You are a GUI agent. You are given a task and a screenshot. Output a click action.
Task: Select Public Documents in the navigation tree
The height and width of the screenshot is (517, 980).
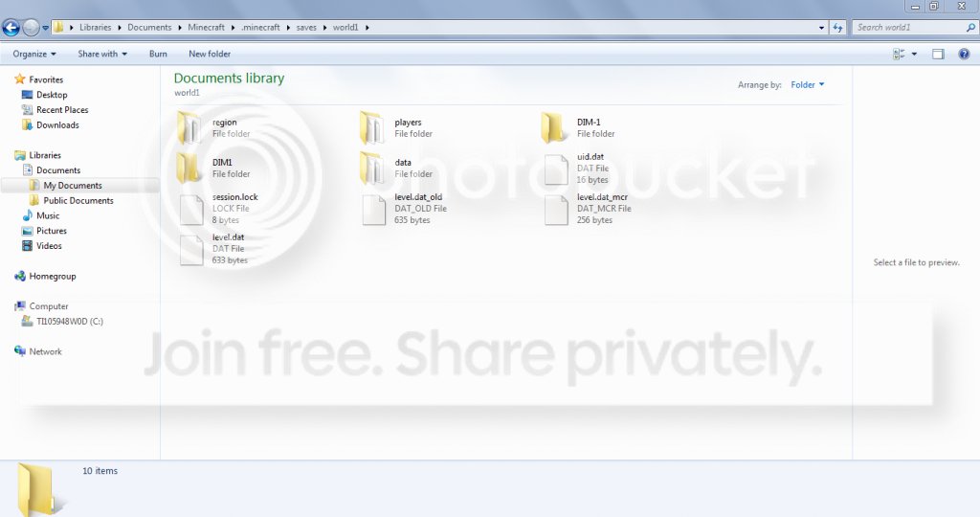78,201
